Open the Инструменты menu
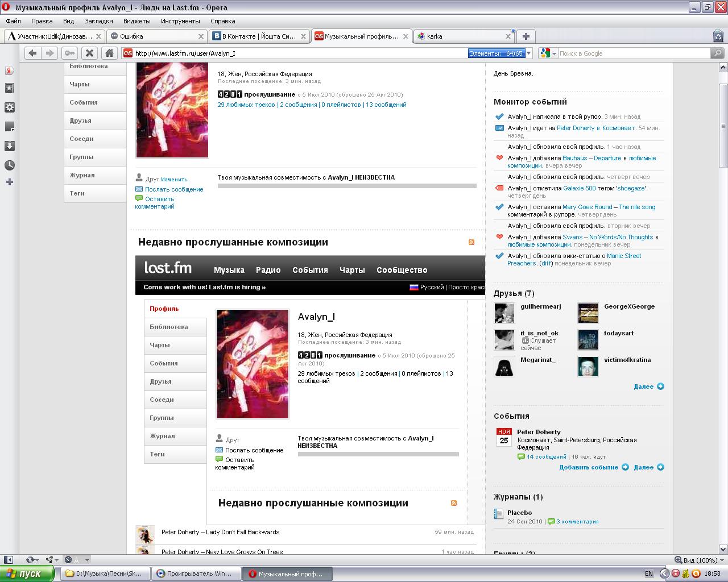Screen dimensions: 728x582 (x=180, y=21)
